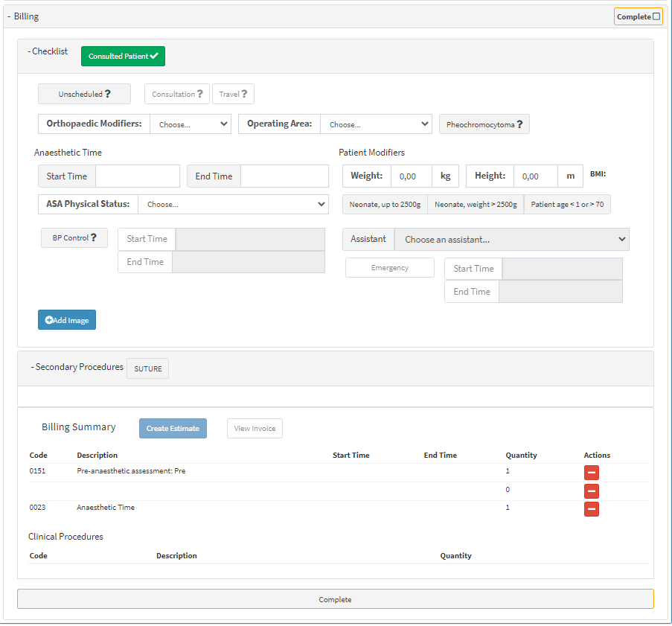The width and height of the screenshot is (672, 626).
Task: Expand the ASA Physical Status dropdown
Action: click(x=233, y=204)
